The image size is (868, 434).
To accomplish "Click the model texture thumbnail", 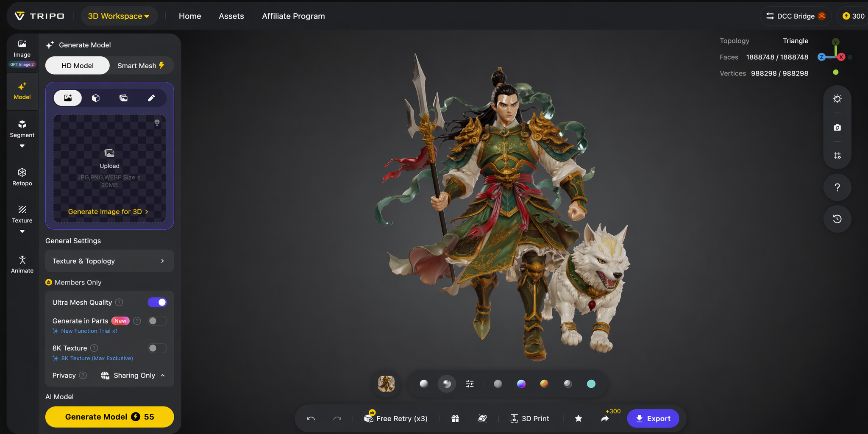I will [x=386, y=384].
